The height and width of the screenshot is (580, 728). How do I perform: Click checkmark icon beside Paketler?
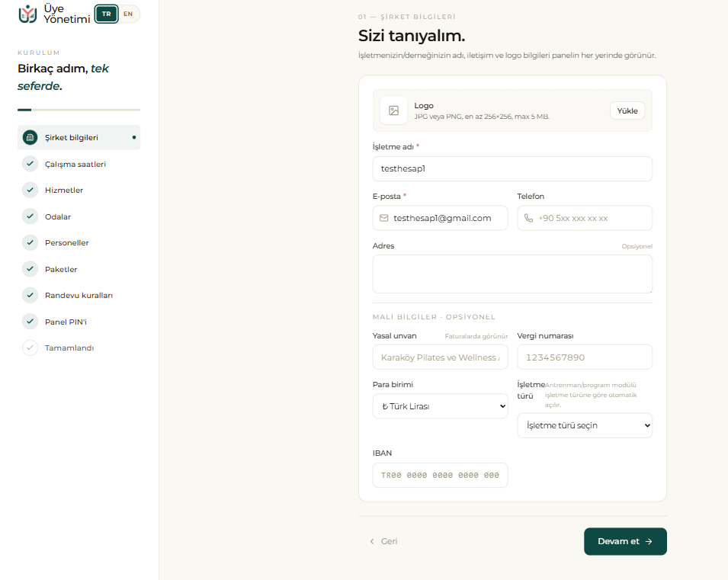click(x=30, y=269)
